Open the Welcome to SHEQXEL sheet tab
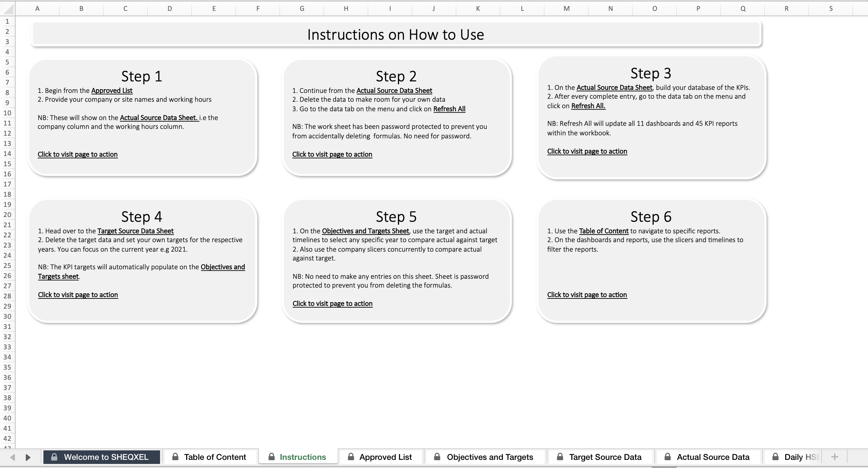The height and width of the screenshot is (468, 868). click(x=102, y=457)
